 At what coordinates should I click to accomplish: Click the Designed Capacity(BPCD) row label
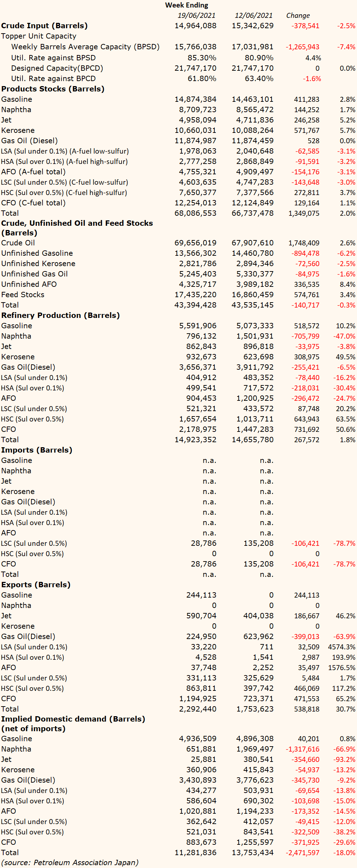(x=57, y=68)
